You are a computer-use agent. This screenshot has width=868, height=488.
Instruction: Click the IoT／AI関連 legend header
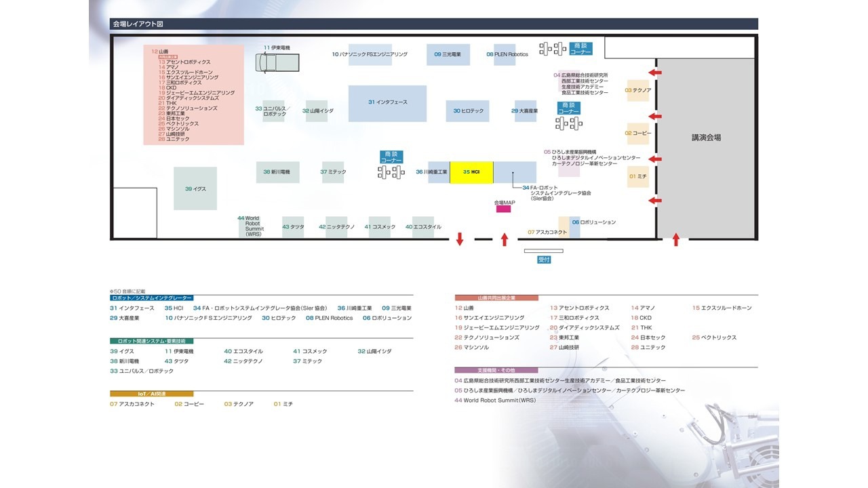[x=152, y=393]
